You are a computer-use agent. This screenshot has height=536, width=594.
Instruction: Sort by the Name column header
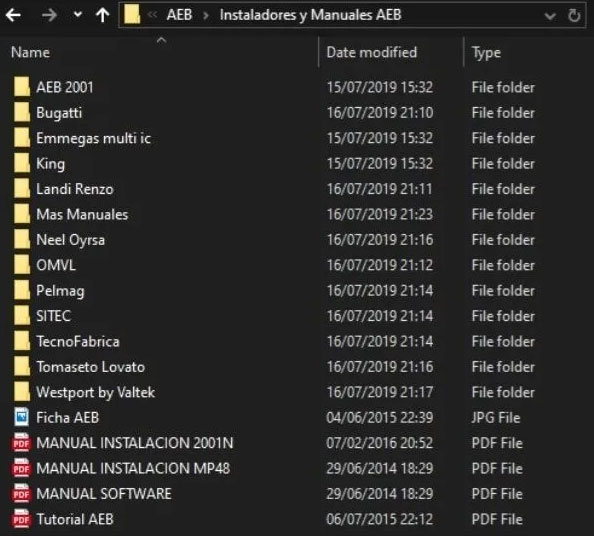tap(30, 52)
